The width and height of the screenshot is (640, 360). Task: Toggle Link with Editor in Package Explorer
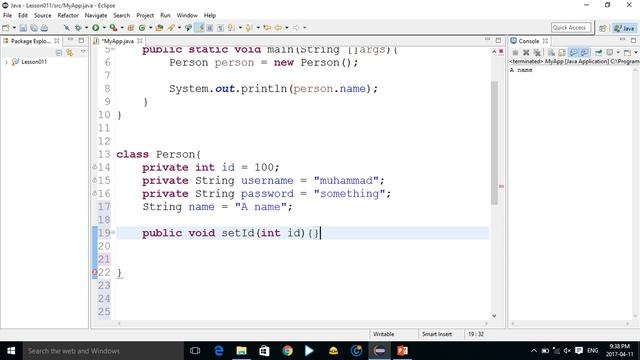coord(69,53)
